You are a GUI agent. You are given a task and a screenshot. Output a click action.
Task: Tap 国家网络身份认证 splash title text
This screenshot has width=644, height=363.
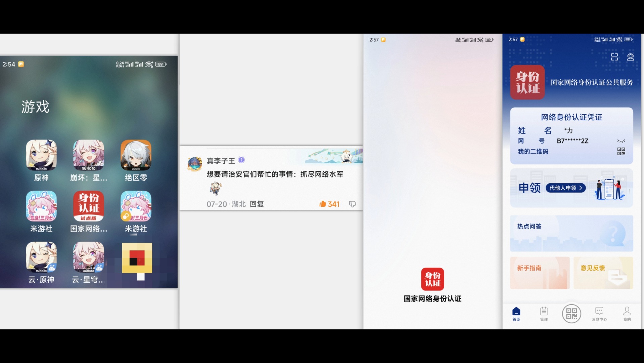point(432,298)
